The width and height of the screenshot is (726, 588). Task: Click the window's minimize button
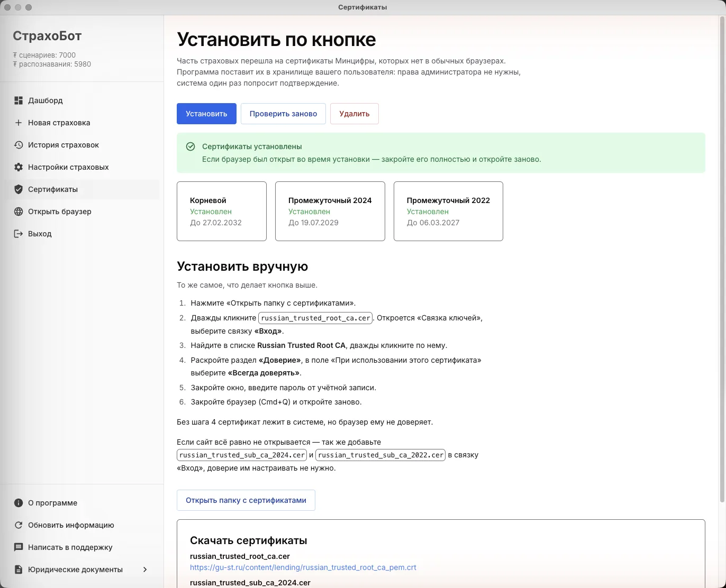(18, 7)
